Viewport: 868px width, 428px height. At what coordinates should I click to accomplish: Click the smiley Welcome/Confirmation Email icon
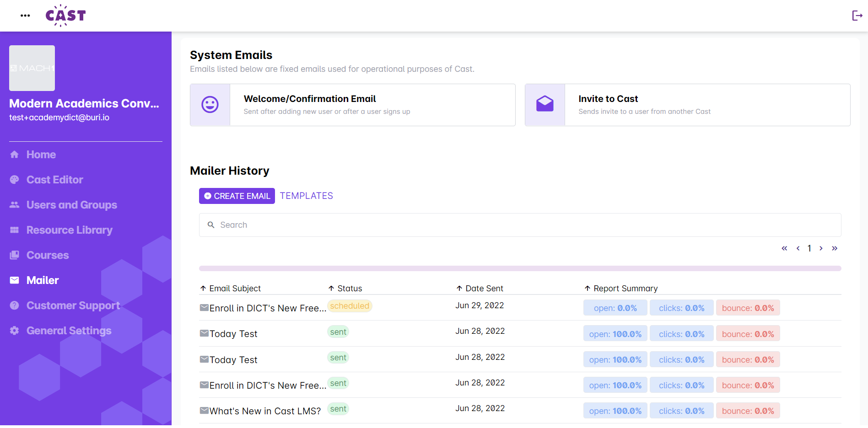pos(210,105)
